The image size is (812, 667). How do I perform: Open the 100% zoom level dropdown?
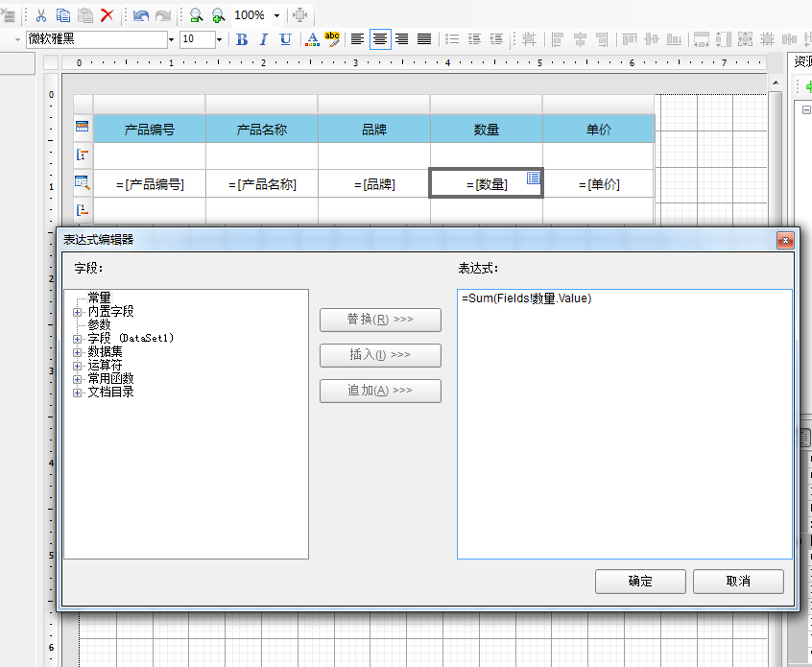[x=277, y=15]
